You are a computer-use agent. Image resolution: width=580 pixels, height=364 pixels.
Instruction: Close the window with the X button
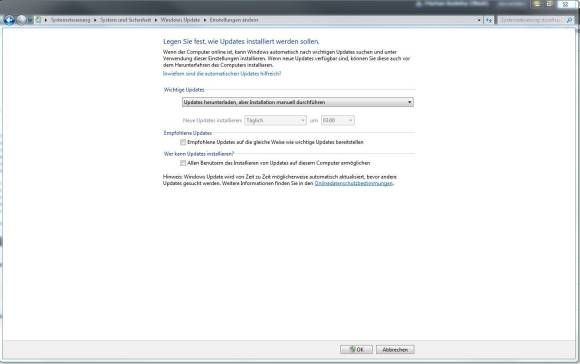565,4
